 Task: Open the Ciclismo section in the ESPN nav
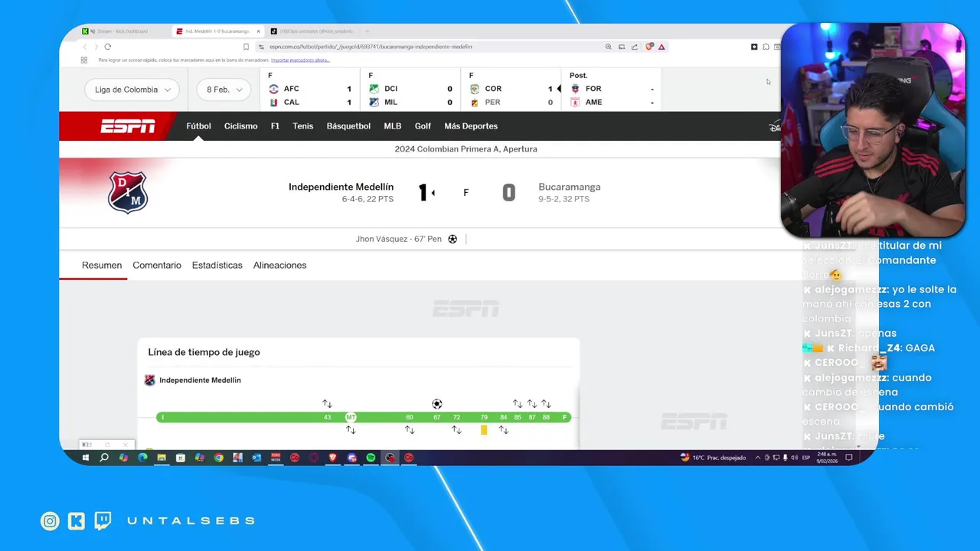click(x=241, y=126)
